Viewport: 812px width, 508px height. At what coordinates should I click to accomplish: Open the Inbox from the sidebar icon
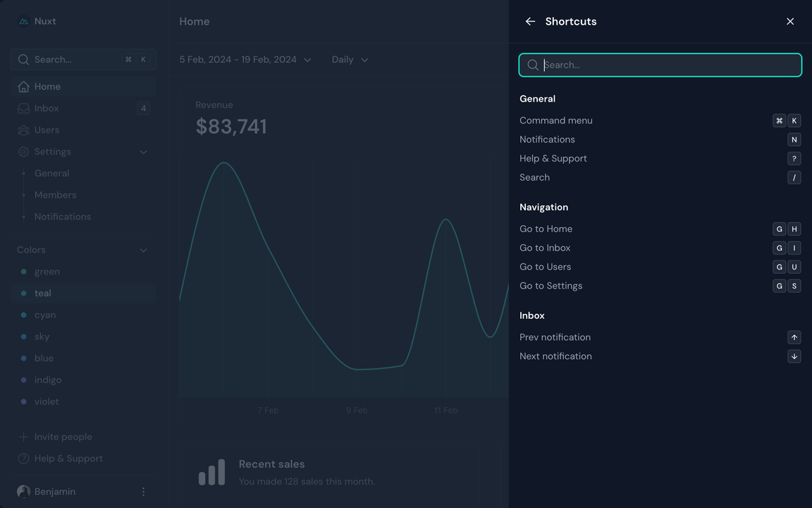point(23,108)
